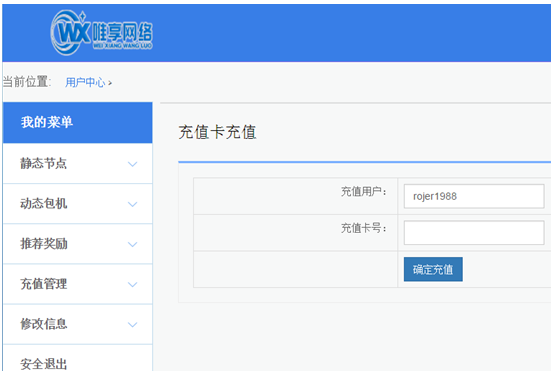Screen dimensions: 553x373
Task: Expand the 推荐奖励 chevron
Action: point(132,245)
